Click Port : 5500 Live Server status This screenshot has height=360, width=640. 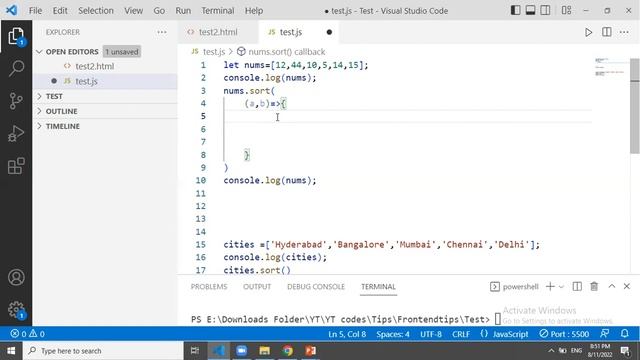(564, 334)
